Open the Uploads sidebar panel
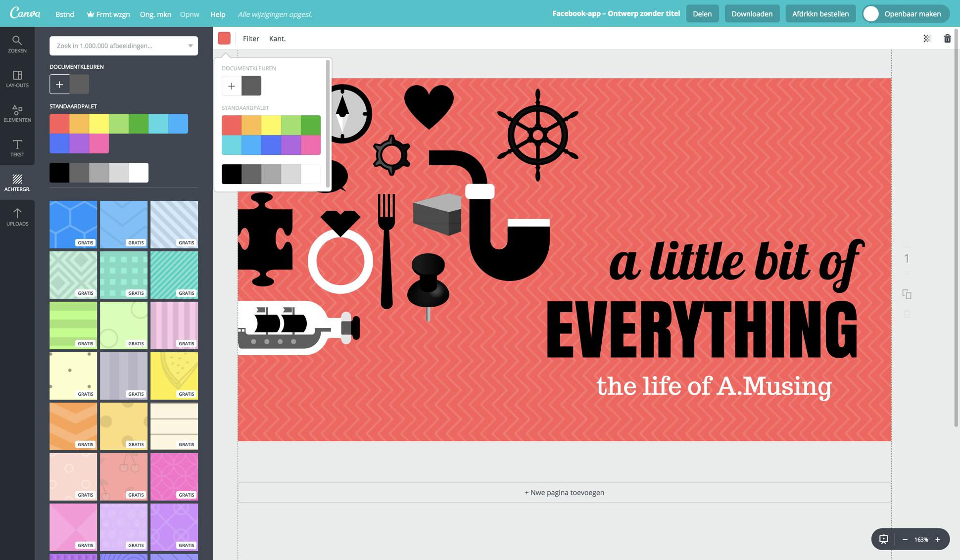Image resolution: width=960 pixels, height=560 pixels. point(17,217)
